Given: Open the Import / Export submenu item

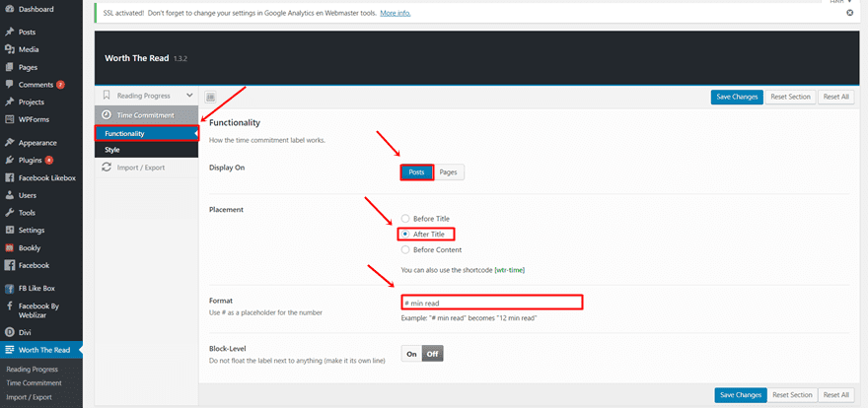Looking at the screenshot, I should (29, 397).
